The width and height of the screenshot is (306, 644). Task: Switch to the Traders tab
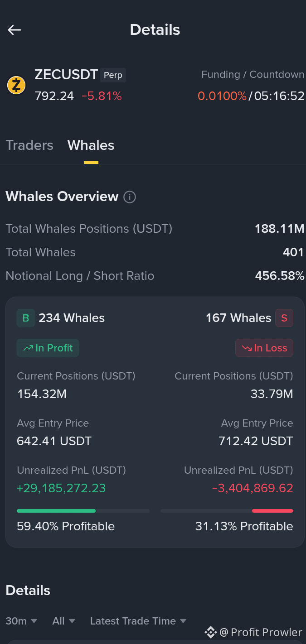tap(29, 145)
